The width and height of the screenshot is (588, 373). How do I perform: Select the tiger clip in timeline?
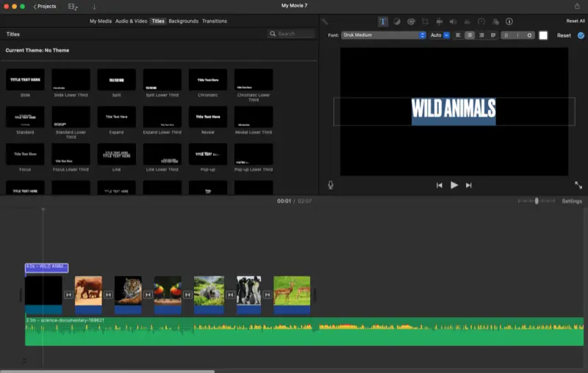128,291
